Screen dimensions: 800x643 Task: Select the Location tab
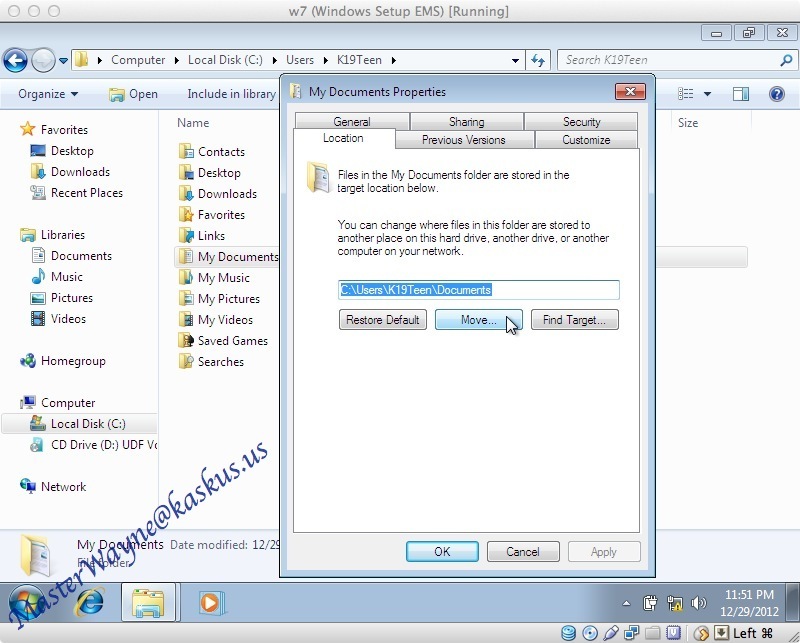(343, 138)
